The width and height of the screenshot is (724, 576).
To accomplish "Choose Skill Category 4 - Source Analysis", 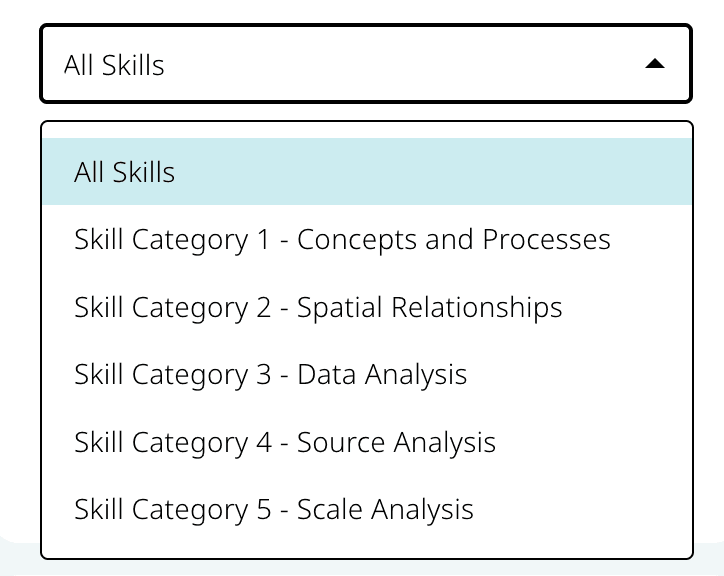I will 285,442.
